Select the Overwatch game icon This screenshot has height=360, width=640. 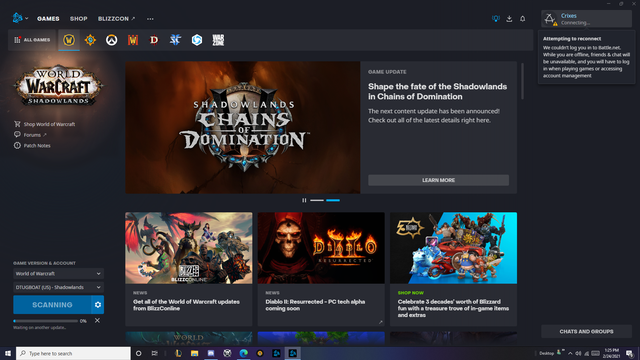point(111,40)
